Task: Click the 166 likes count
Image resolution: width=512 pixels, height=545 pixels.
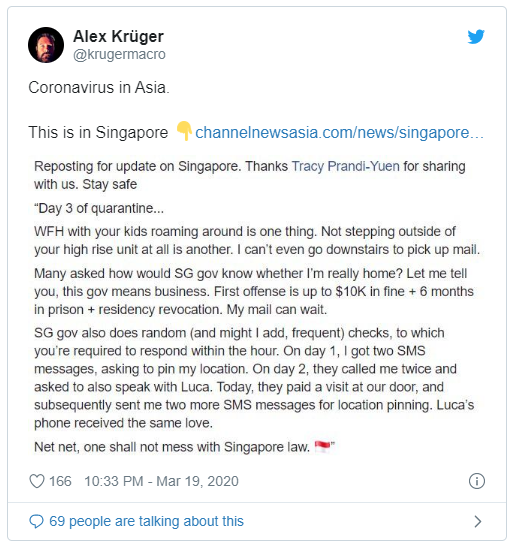Action: coord(60,481)
